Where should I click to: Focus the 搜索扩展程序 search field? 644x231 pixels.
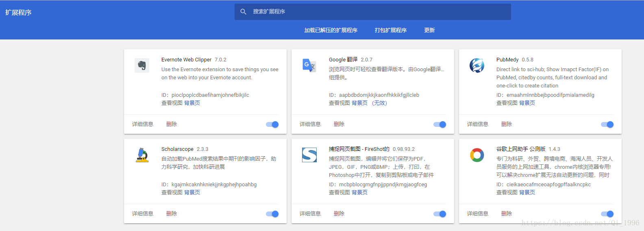click(x=373, y=12)
